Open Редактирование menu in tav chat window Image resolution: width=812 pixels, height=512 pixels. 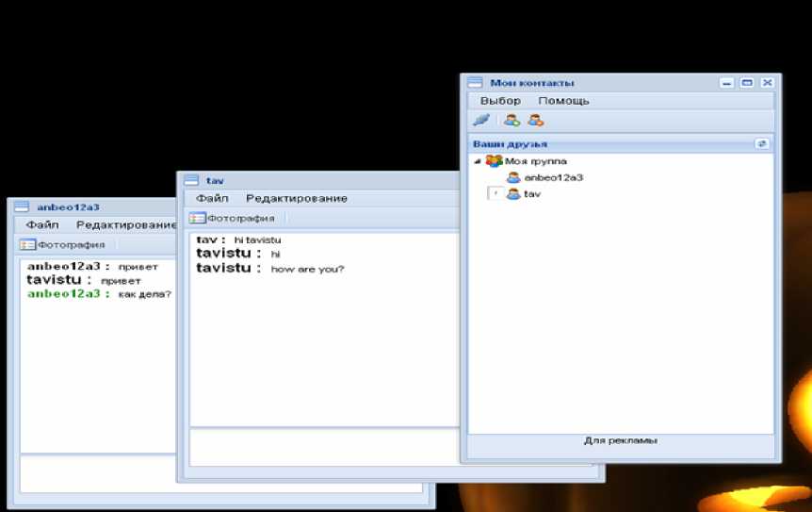[296, 198]
